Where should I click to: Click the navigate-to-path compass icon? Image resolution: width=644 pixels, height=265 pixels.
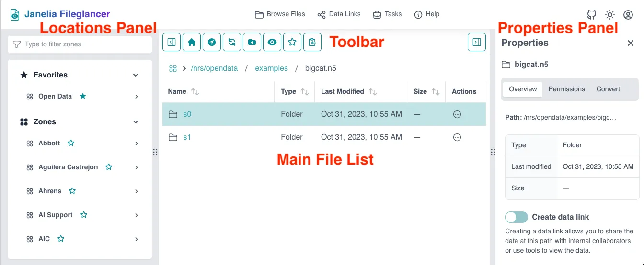click(212, 42)
